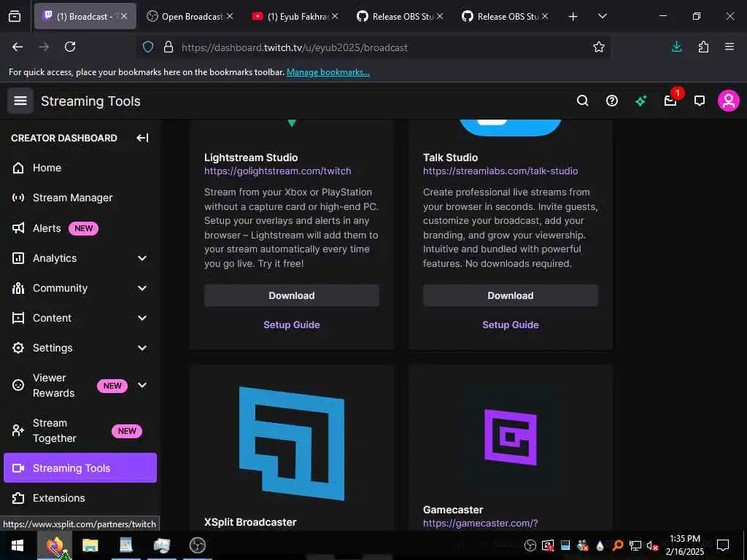Download Talk Studio
Viewport: 747px width, 560px height.
click(x=510, y=296)
